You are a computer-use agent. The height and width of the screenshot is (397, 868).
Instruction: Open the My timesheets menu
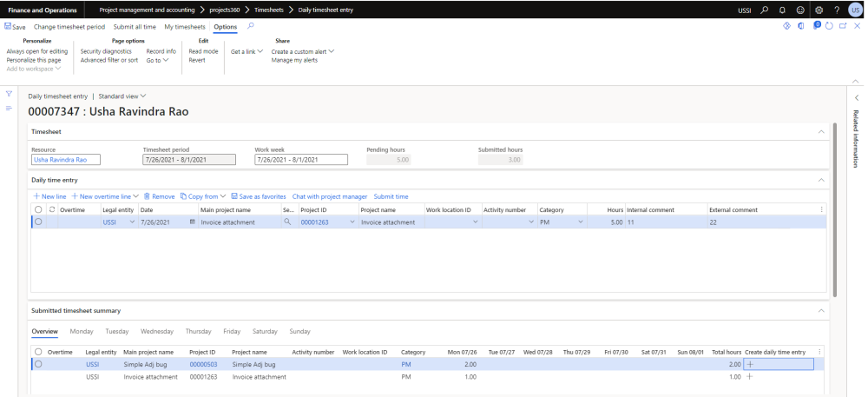coord(185,27)
